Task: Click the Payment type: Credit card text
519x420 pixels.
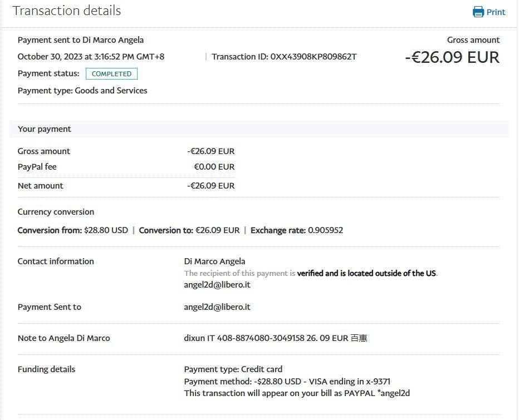Action: pos(233,369)
